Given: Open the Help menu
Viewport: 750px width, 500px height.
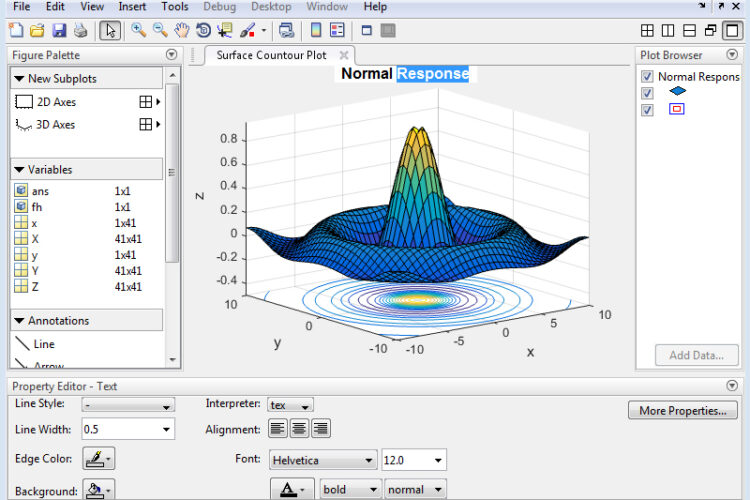Looking at the screenshot, I should [x=375, y=7].
